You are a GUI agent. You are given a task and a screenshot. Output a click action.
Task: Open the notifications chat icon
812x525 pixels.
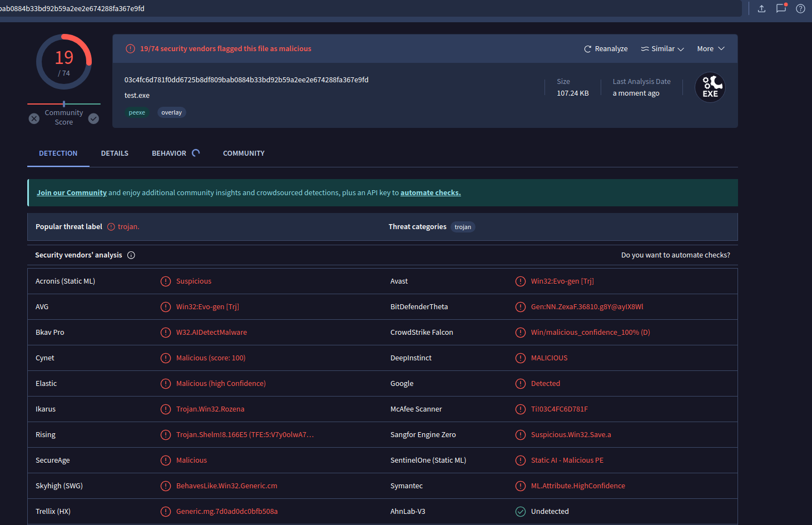781,8
